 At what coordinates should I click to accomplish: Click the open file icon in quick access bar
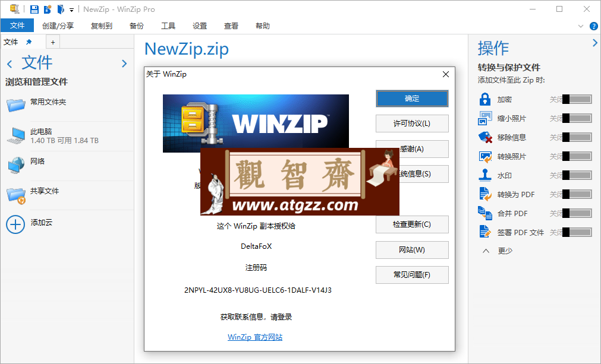[x=61, y=9]
